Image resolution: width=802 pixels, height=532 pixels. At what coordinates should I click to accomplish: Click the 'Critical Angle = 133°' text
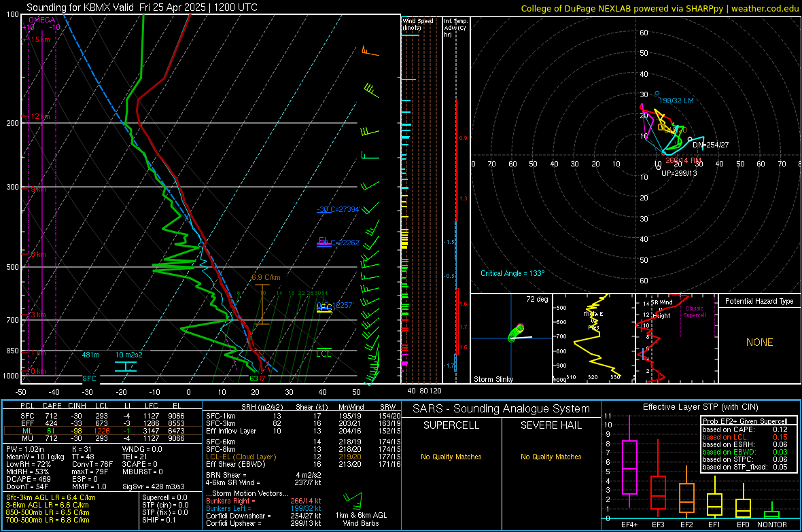pyautogui.click(x=512, y=273)
